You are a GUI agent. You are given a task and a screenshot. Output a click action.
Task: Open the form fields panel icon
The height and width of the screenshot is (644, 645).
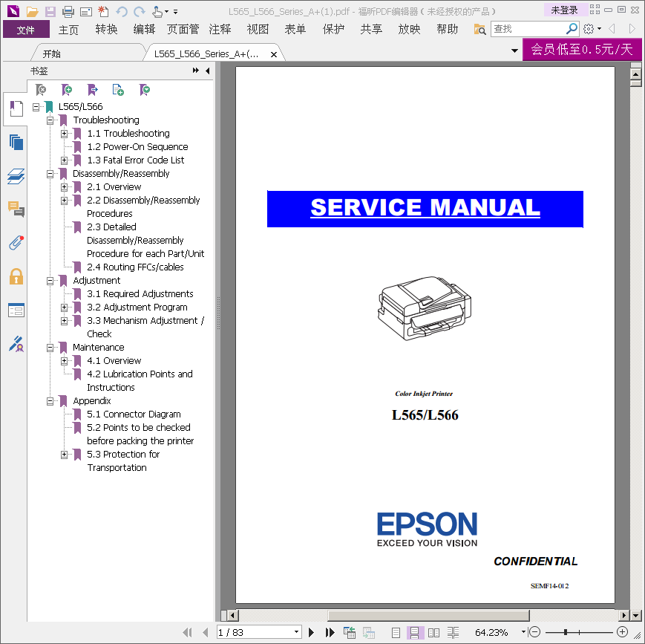pos(16,310)
